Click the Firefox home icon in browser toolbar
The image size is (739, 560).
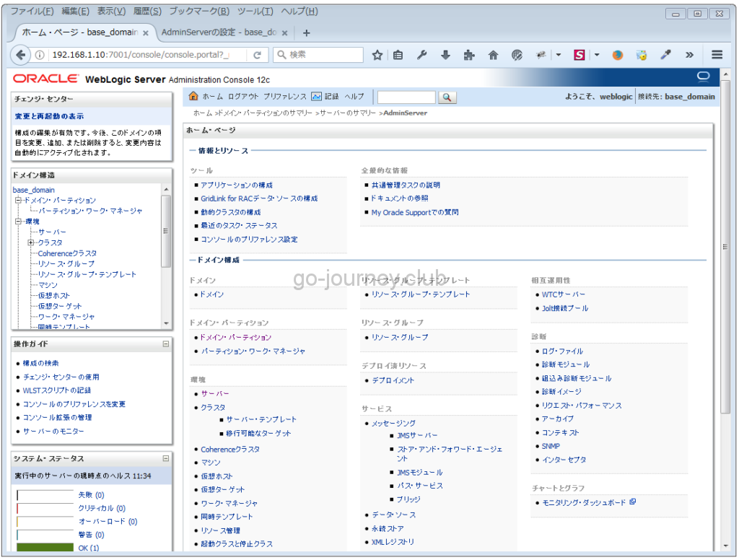pos(494,54)
